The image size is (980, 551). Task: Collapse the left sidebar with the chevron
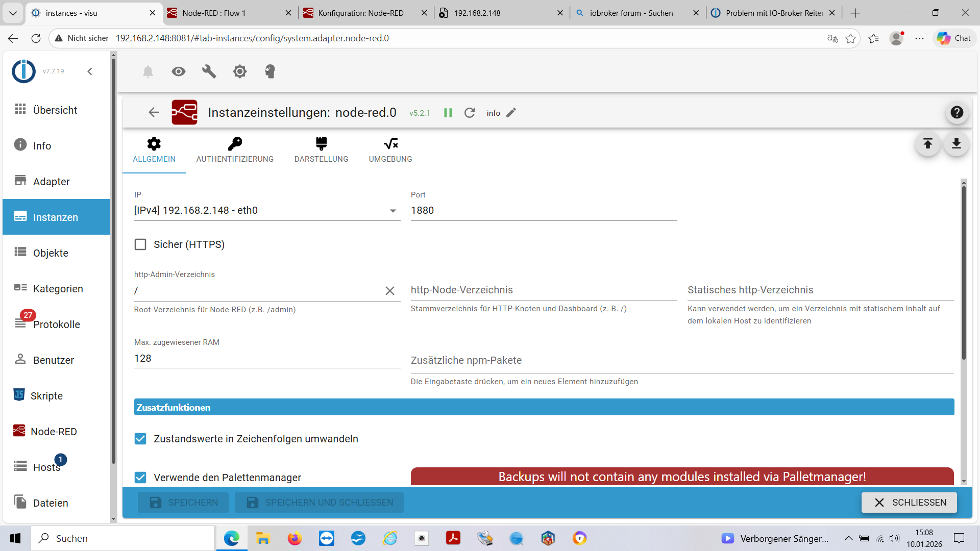coord(90,71)
